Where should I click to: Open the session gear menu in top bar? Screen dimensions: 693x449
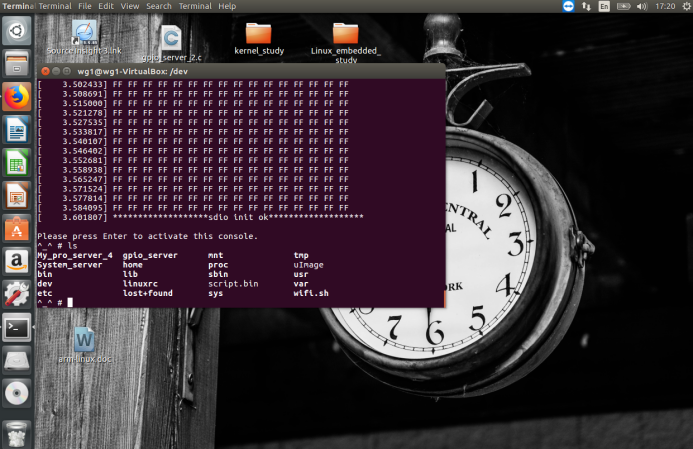(x=686, y=6)
